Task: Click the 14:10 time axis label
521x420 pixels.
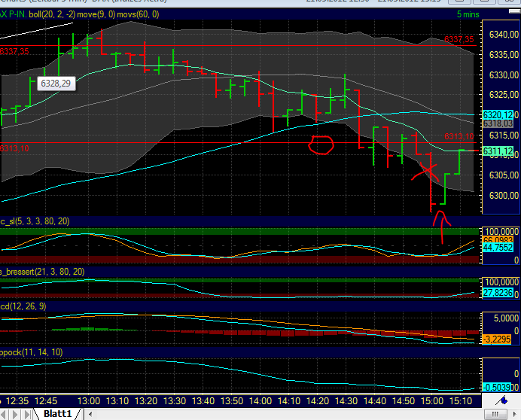Action: click(x=289, y=401)
